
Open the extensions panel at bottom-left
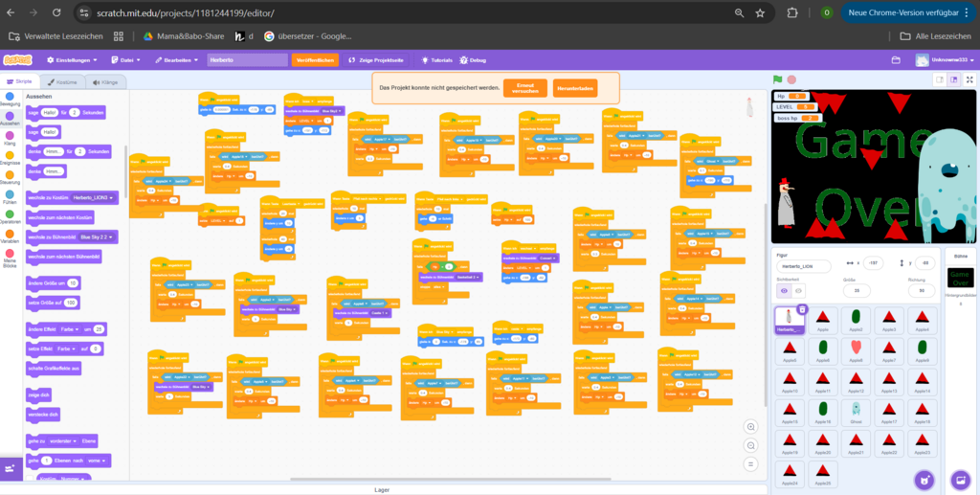pos(11,468)
